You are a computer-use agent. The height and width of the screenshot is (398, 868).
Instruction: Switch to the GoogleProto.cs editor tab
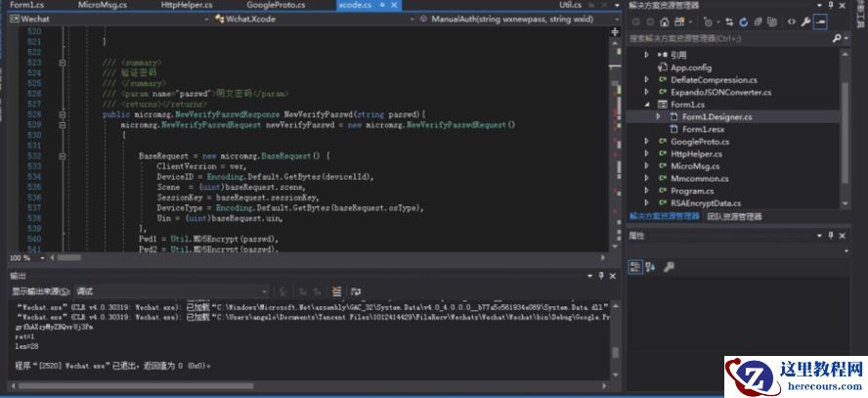click(x=276, y=5)
